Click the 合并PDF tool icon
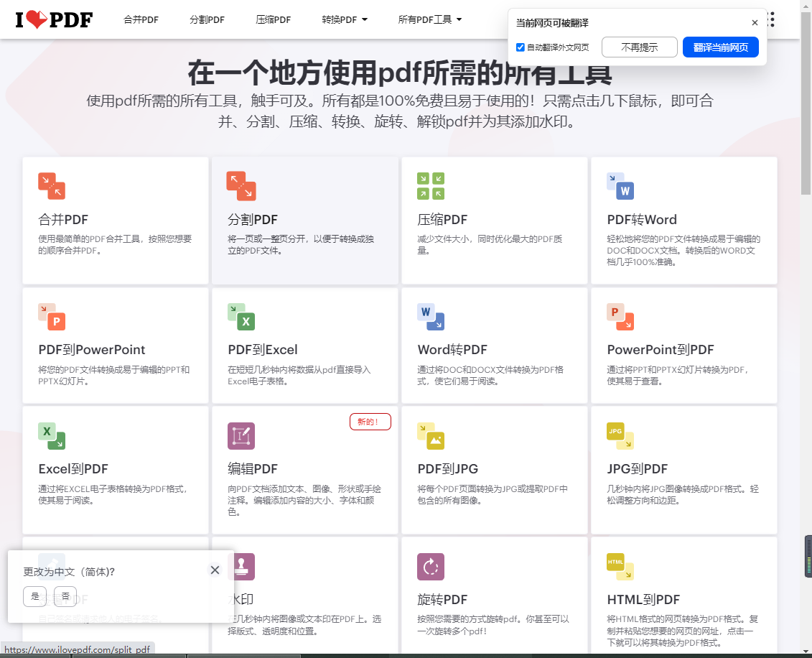This screenshot has height=658, width=812. pos(52,186)
